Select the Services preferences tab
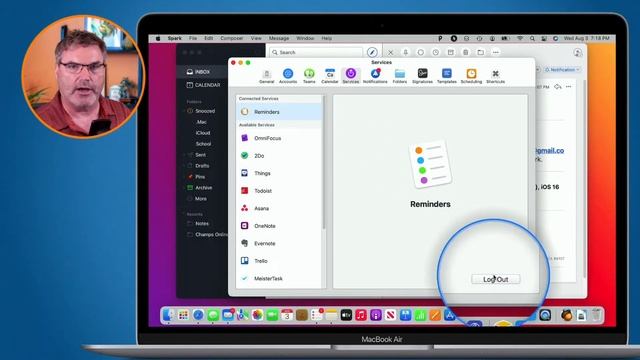 click(351, 76)
